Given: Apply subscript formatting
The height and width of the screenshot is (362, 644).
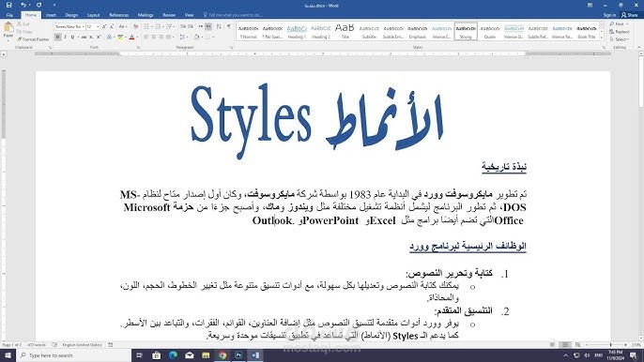Looking at the screenshot, I should point(91,38).
